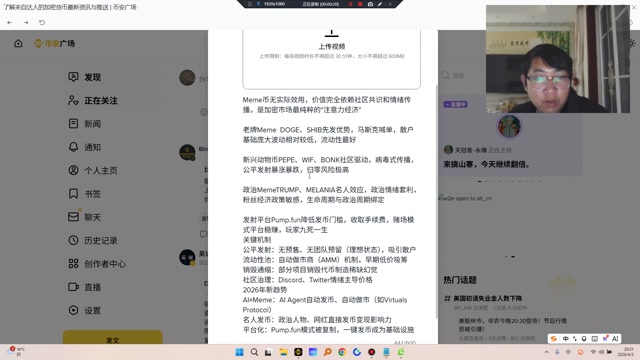Open the orange magnifier app on taskbar

tap(327, 352)
